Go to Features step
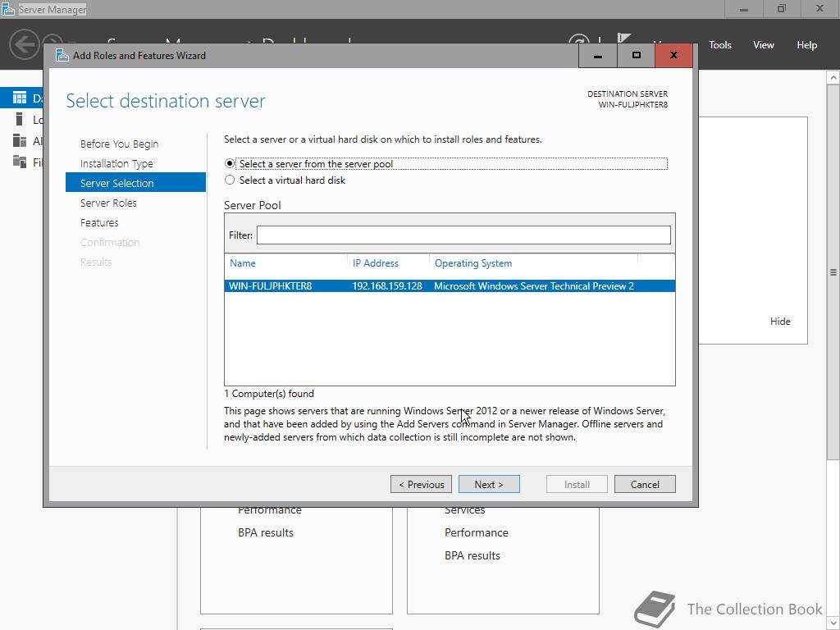This screenshot has height=630, width=840. coord(99,222)
